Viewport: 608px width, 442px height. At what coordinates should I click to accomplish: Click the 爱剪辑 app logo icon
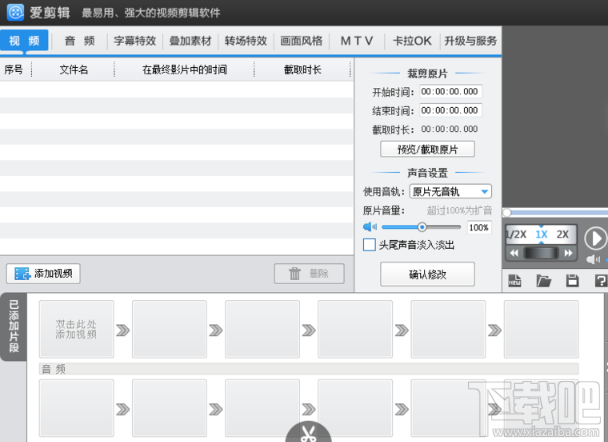(x=16, y=12)
